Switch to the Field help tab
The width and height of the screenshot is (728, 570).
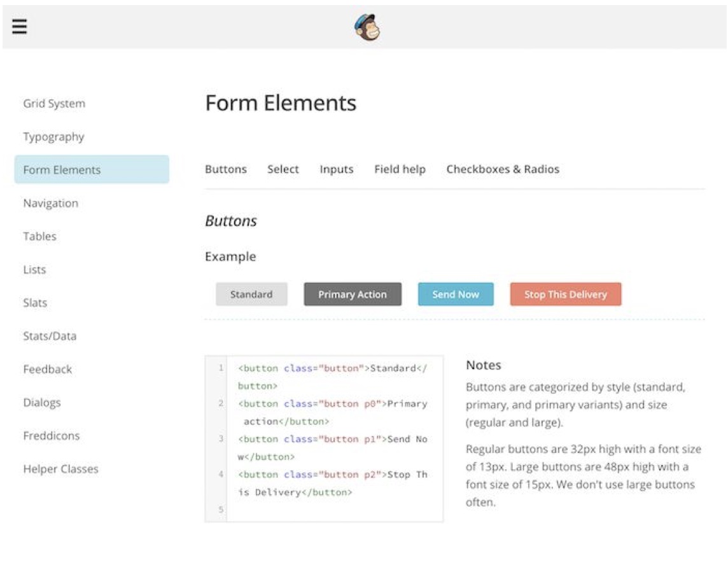400,169
